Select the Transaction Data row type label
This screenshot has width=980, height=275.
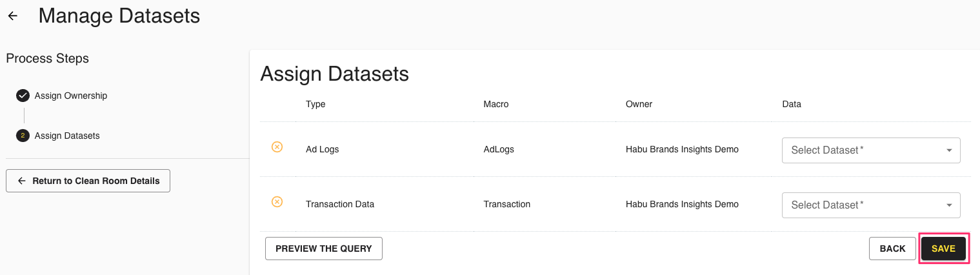click(x=340, y=204)
